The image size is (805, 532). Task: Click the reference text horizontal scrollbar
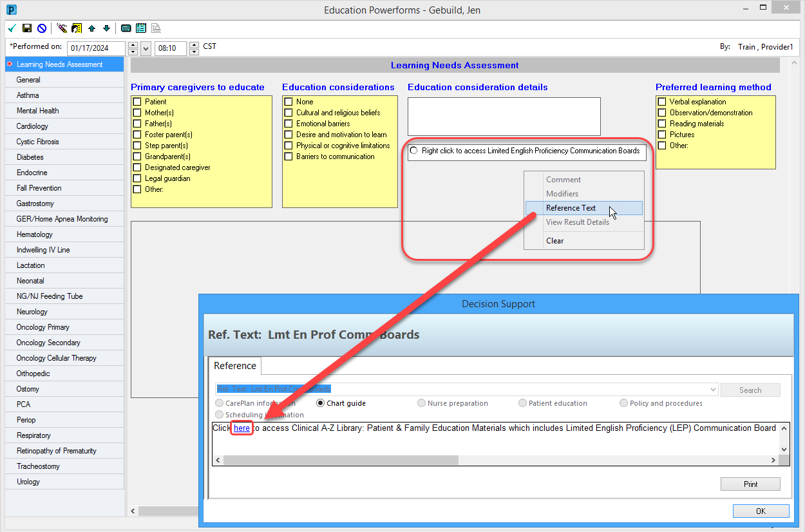point(341,461)
